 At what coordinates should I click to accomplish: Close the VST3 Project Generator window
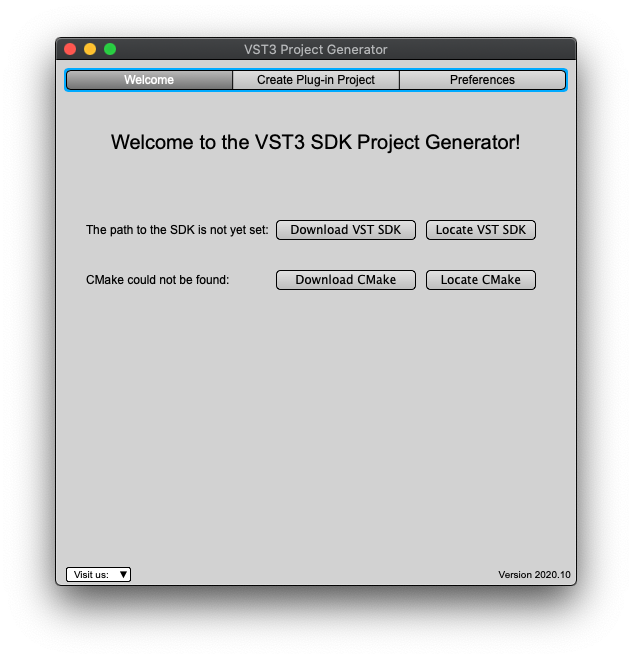(70, 49)
